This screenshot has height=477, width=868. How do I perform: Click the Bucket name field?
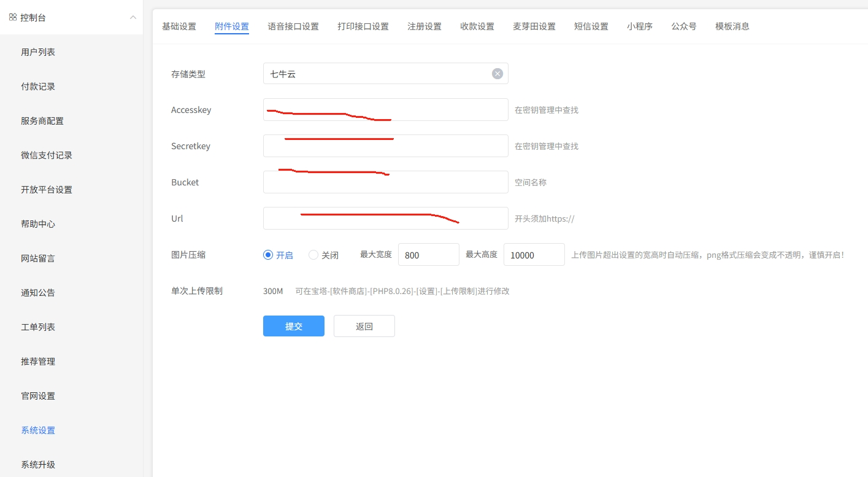385,182
